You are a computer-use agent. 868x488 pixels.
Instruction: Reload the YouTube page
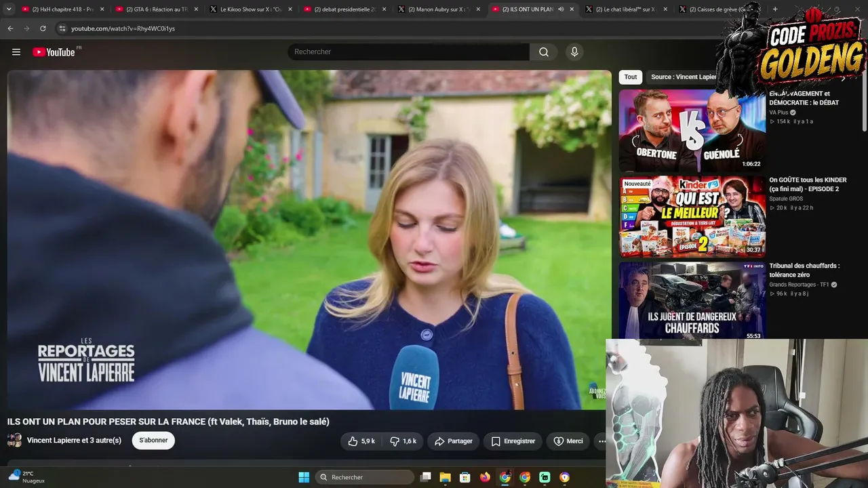tap(43, 28)
